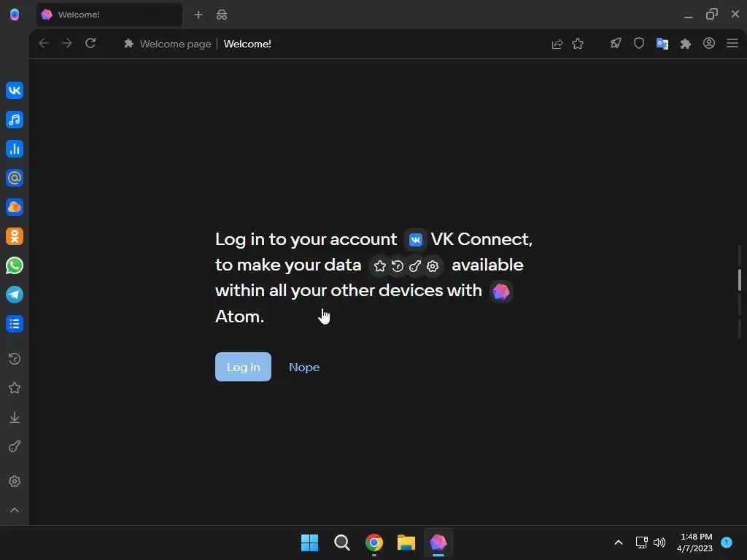The width and height of the screenshot is (747, 560).
Task: Open the Telegram sidebar icon
Action: point(15,295)
